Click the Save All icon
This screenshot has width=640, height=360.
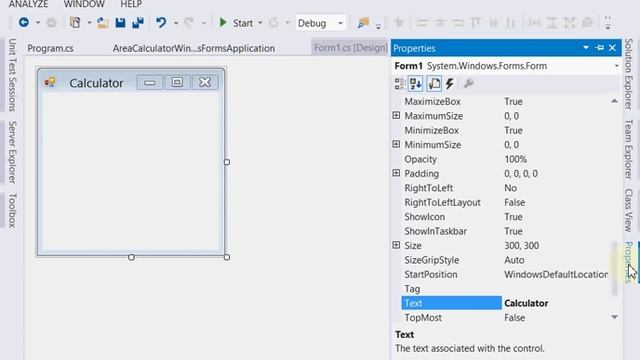pyautogui.click(x=138, y=23)
